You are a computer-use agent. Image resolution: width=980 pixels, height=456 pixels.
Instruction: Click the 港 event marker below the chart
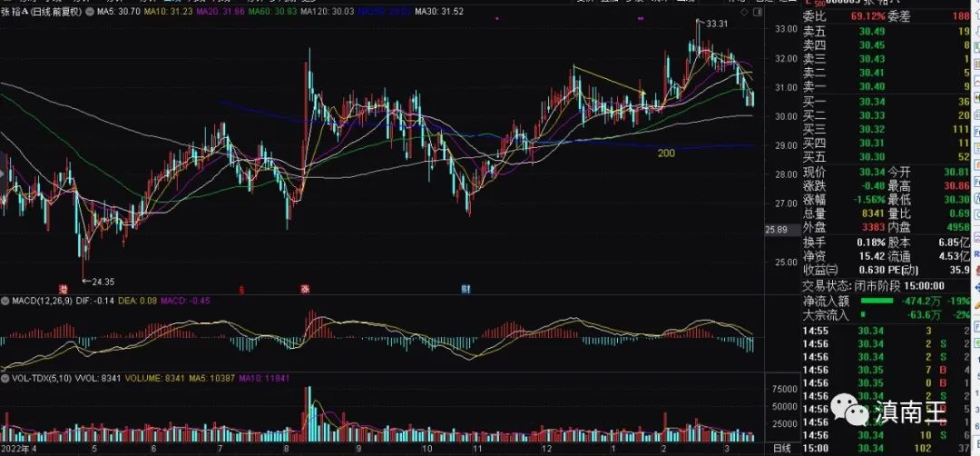(64, 290)
